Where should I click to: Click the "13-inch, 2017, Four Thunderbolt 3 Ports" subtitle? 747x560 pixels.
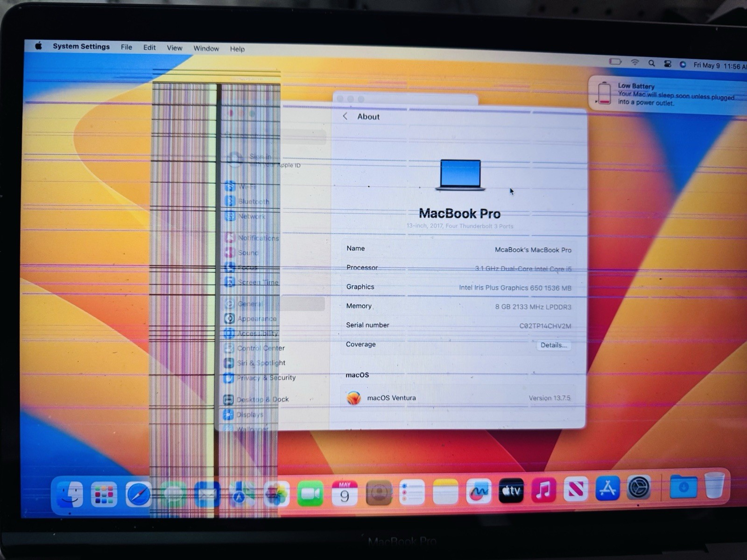460,226
